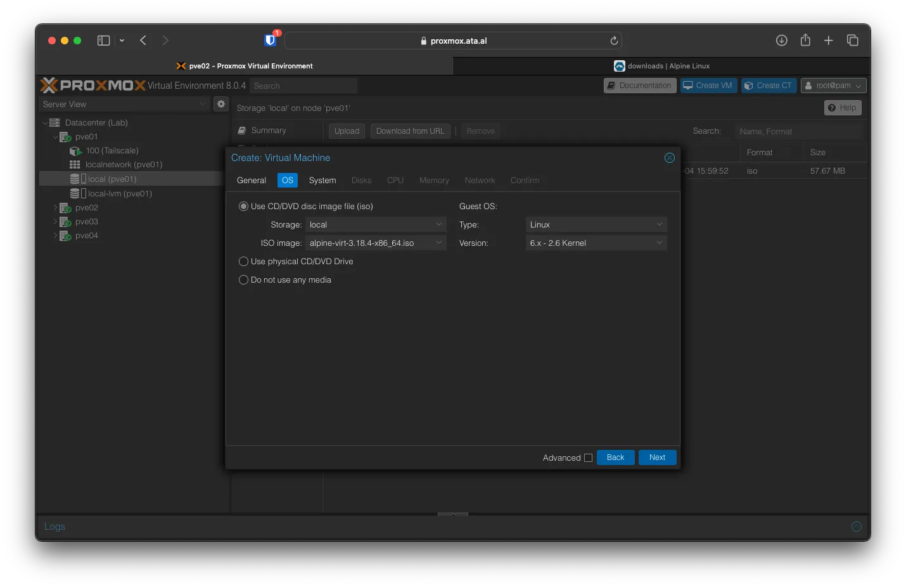Open the ISO image dropdown
The width and height of the screenshot is (906, 588).
[x=376, y=243]
